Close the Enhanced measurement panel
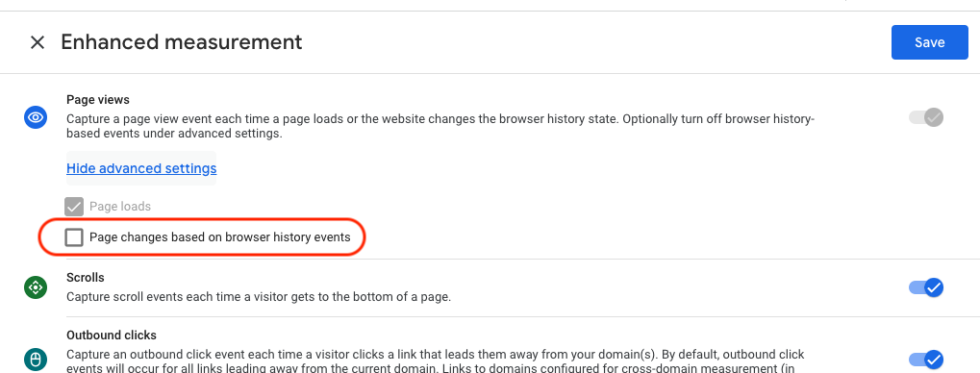This screenshot has height=373, width=980. coord(38,42)
